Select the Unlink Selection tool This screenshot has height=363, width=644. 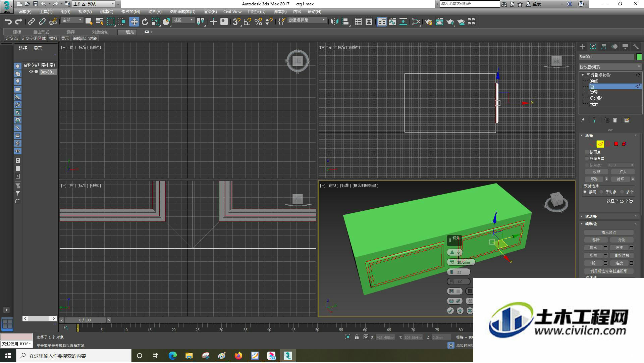click(42, 22)
